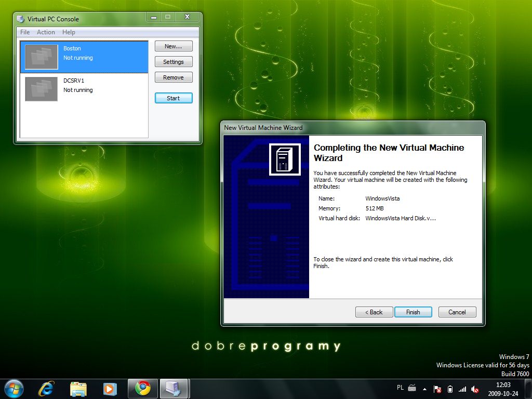Minimize the Virtual PC Console window
Viewport: 532px width, 399px height.
pyautogui.click(x=154, y=17)
